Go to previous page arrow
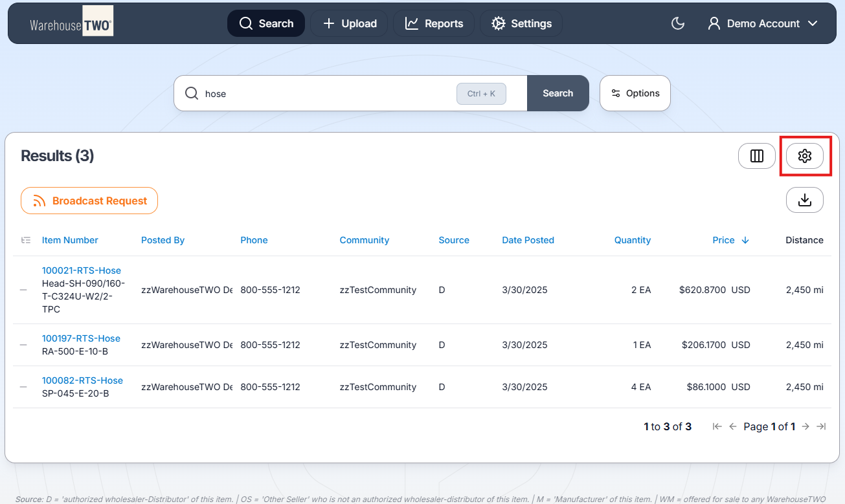The width and height of the screenshot is (845, 504). (x=733, y=426)
